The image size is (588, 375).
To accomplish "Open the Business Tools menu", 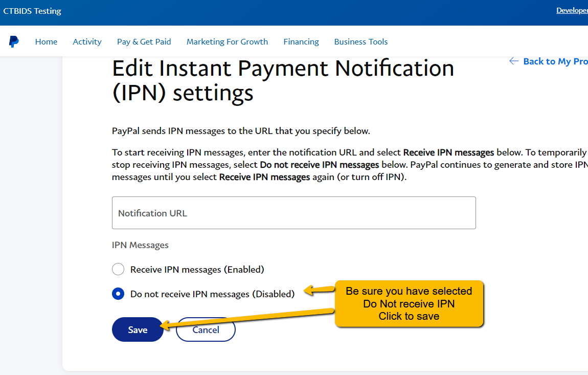I will [x=361, y=41].
